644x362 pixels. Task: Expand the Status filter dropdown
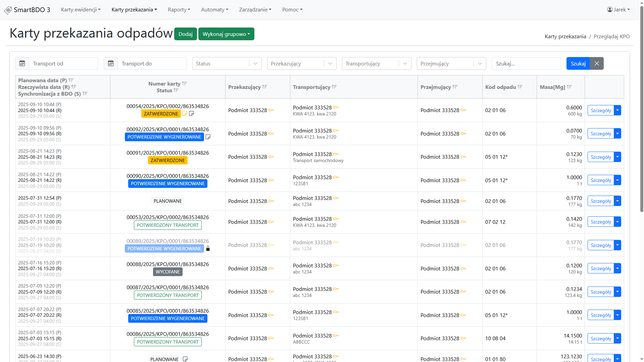coord(255,63)
